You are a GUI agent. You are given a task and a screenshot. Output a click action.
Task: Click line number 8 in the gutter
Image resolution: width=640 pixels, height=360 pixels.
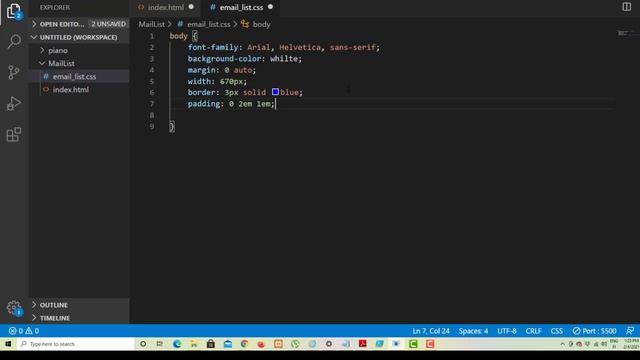[x=152, y=115]
